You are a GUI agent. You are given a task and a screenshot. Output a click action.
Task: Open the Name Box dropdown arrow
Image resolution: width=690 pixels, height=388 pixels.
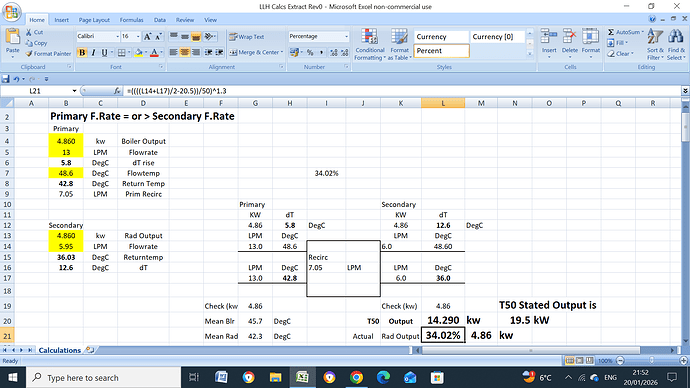74,91
